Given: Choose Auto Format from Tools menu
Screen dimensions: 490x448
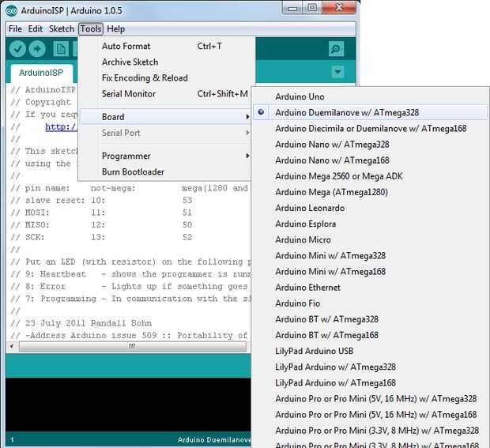Looking at the screenshot, I should tap(165, 47).
